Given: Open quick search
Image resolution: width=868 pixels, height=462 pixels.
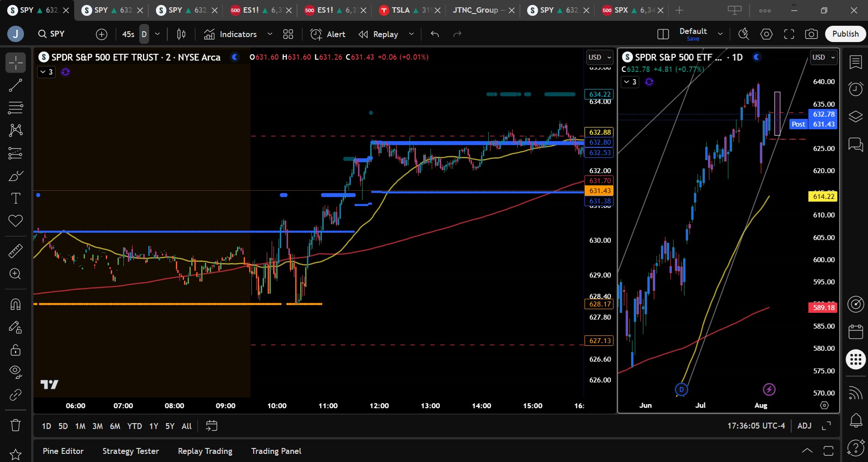Looking at the screenshot, I should (x=744, y=34).
